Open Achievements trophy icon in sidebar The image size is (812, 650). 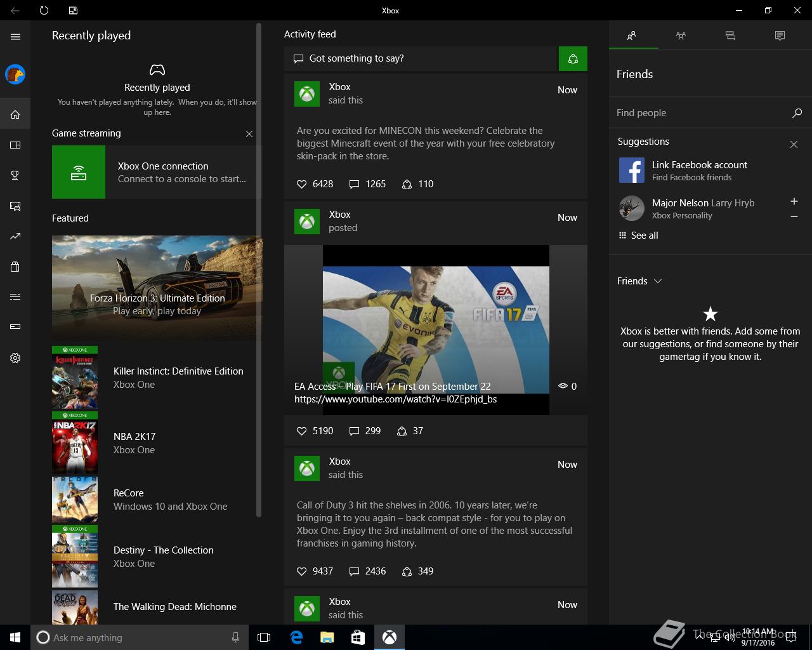coord(15,175)
